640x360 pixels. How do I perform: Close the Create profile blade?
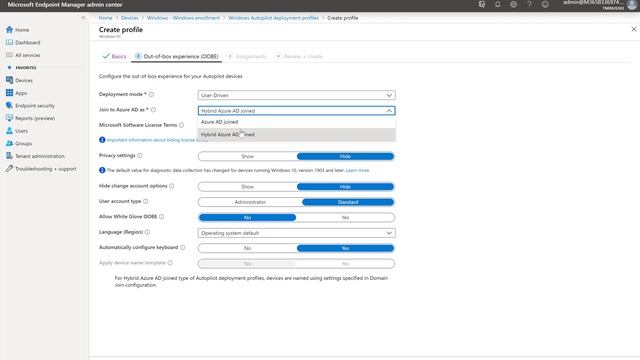[x=634, y=29]
